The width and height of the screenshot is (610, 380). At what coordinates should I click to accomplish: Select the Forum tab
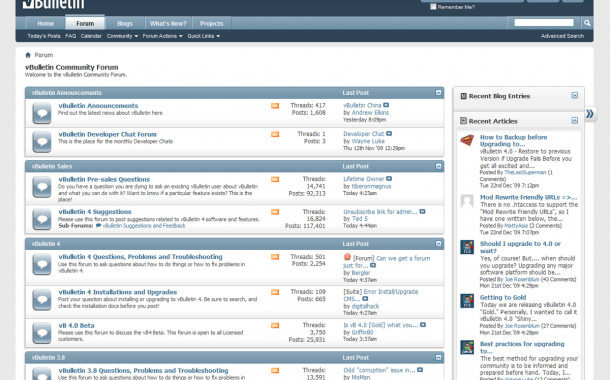pyautogui.click(x=85, y=23)
